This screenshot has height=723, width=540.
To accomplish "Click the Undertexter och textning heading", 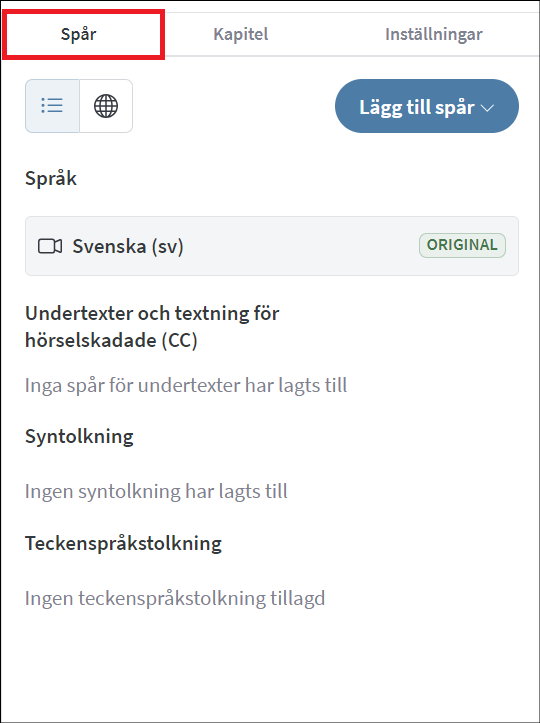I will pyautogui.click(x=152, y=327).
